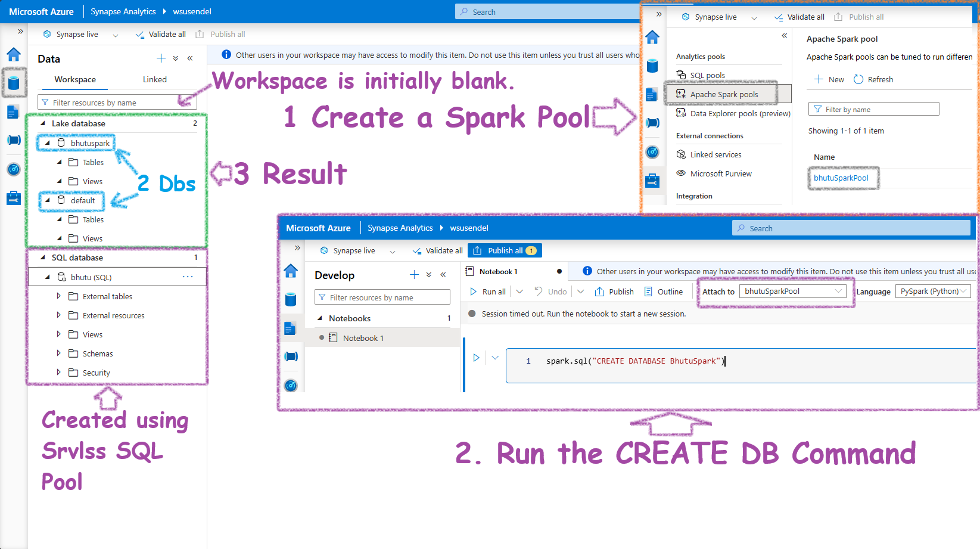Screen dimensions: 980x549
Task: Click Refresh in the Apache Spark pool pane
Action: [x=873, y=79]
